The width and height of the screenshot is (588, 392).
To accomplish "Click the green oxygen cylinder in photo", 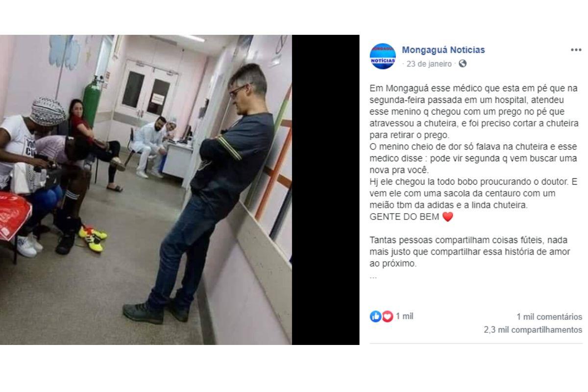I will (91, 105).
